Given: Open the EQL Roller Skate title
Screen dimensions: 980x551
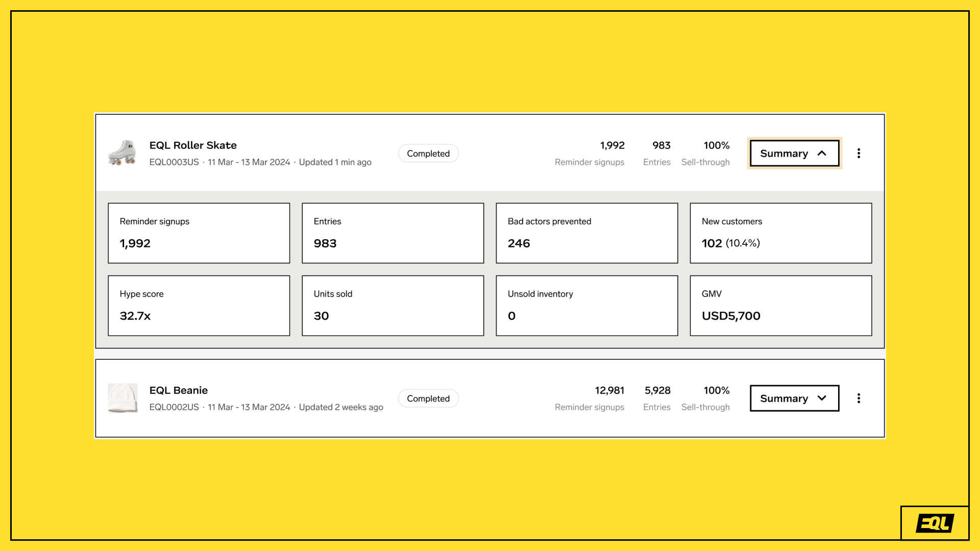Looking at the screenshot, I should (x=193, y=145).
